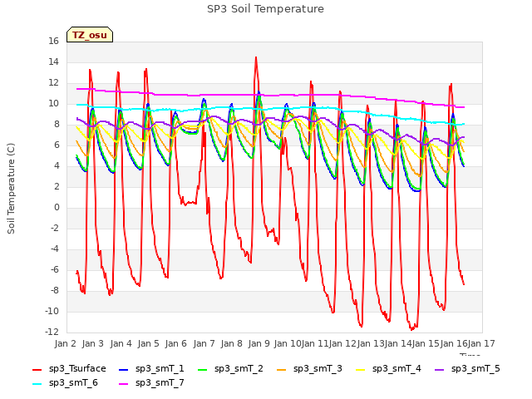The height and width of the screenshot is (399, 532).
Task: Select the sp3_smT_7 legend label
Action: pyautogui.click(x=160, y=383)
